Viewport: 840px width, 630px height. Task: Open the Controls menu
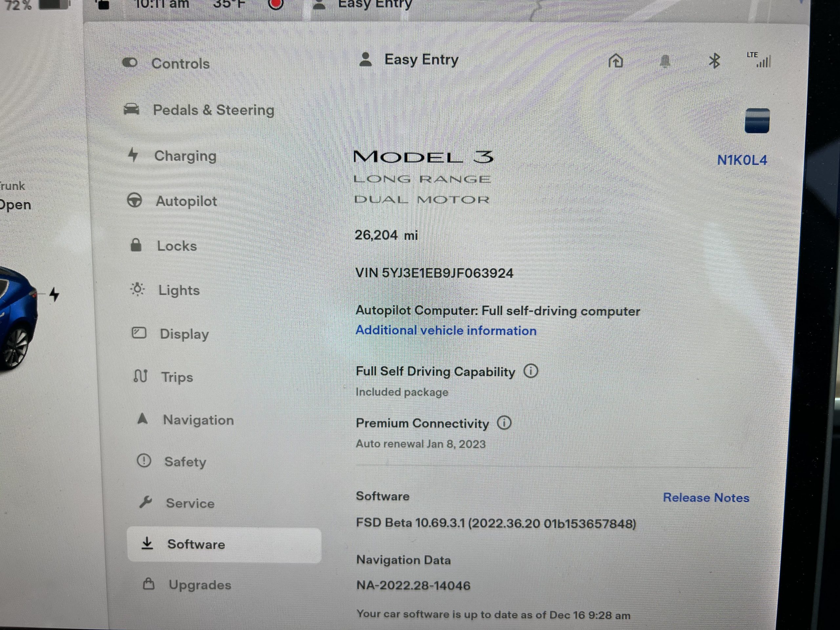[180, 63]
